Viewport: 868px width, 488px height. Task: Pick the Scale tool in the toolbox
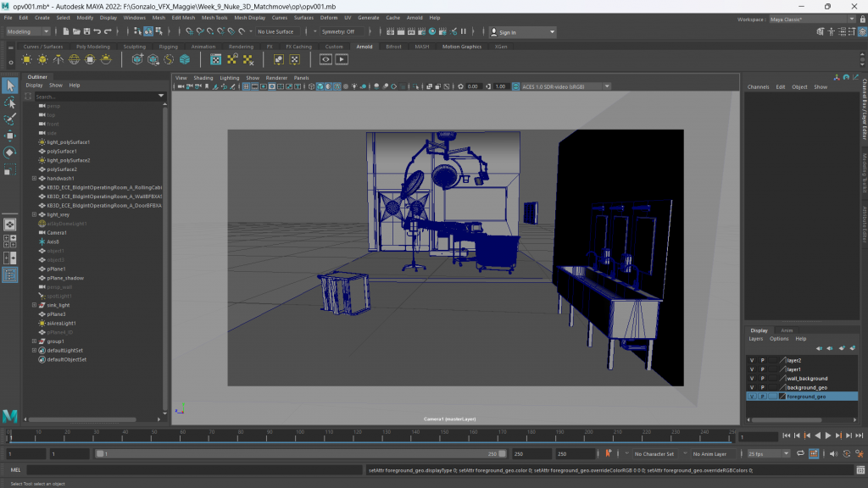pyautogui.click(x=9, y=169)
